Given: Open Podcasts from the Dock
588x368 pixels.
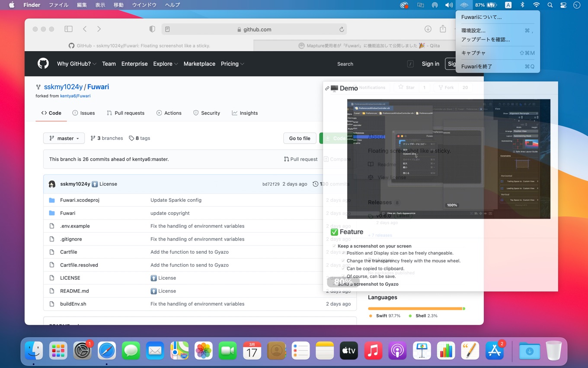Looking at the screenshot, I should coord(397,350).
